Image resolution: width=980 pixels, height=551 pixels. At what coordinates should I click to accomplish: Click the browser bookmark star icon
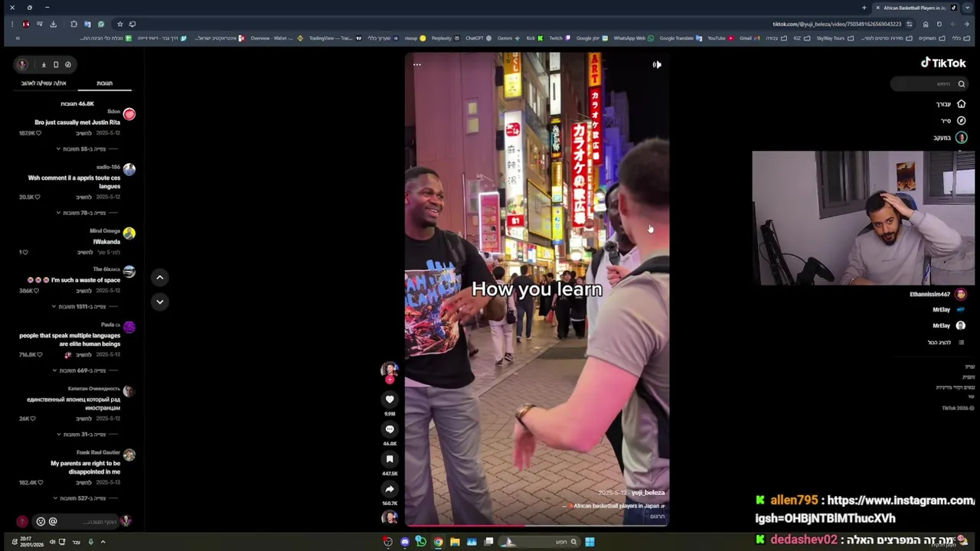coord(119,24)
